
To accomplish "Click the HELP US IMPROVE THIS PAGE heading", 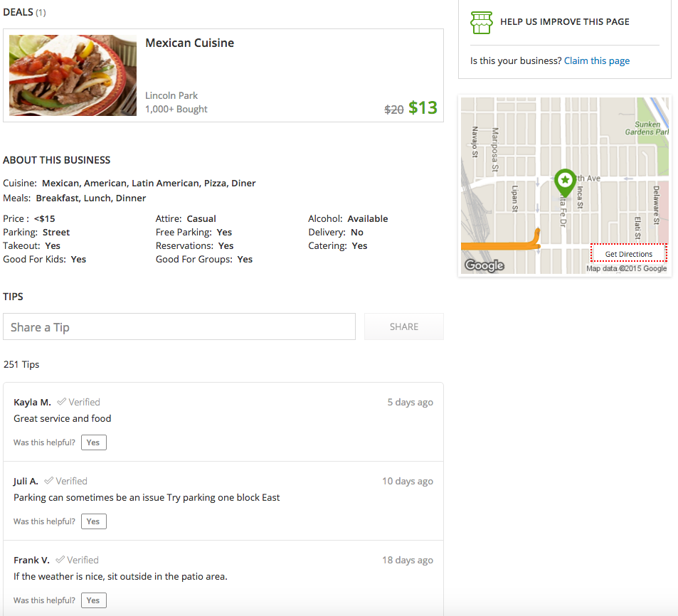I will [x=565, y=21].
